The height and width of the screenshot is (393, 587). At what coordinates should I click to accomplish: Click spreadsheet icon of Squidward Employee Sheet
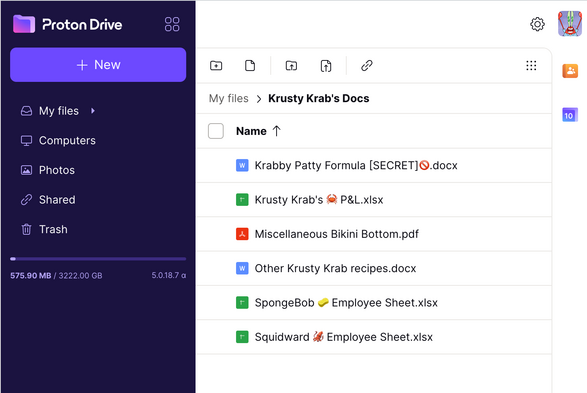coord(242,337)
